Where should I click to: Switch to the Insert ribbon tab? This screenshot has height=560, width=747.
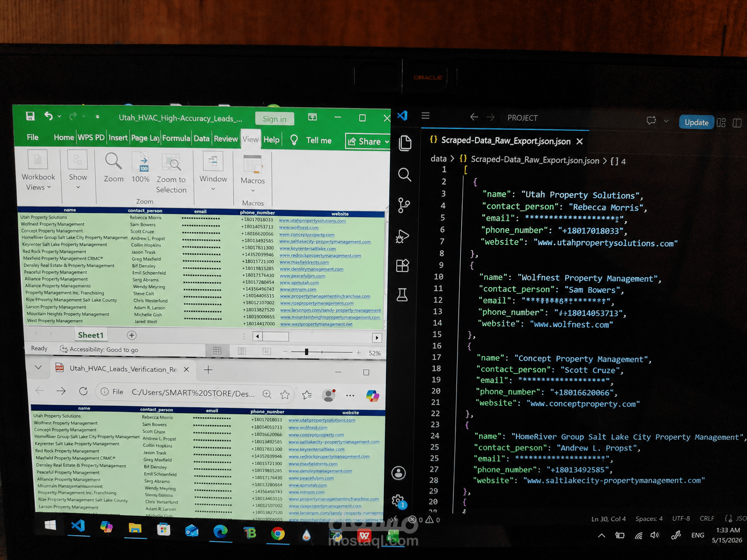click(x=118, y=138)
